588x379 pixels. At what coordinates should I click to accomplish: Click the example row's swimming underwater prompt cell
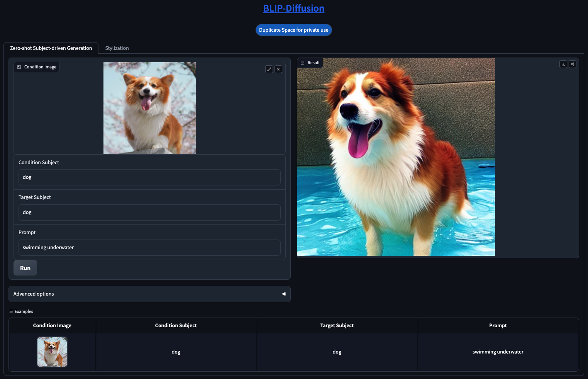[x=498, y=352]
